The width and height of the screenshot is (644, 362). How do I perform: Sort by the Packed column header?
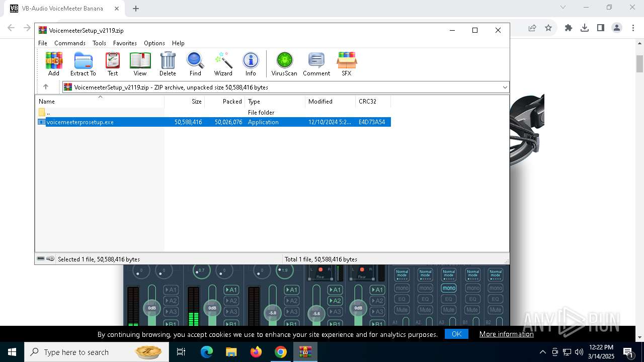225,102
